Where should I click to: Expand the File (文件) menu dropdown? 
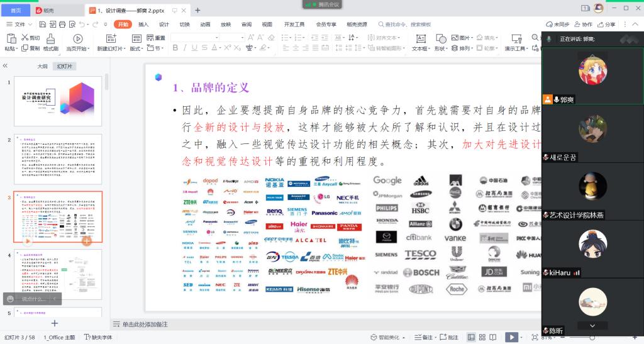point(19,25)
